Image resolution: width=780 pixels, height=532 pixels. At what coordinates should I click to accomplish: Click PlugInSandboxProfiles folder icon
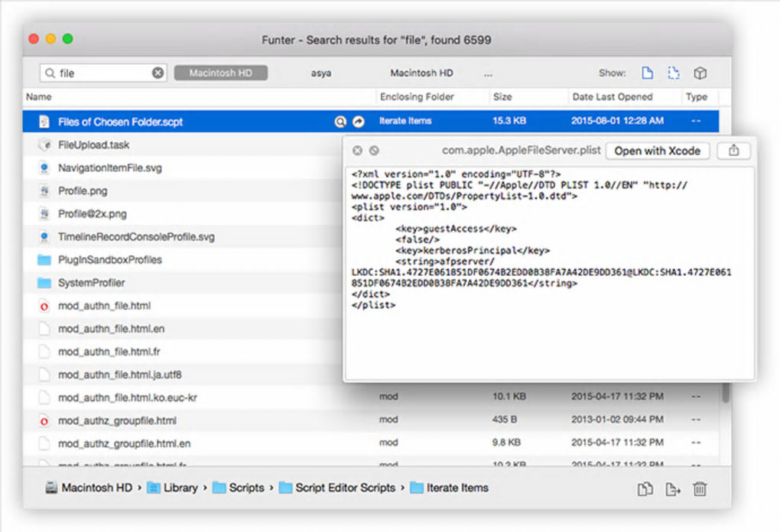[x=44, y=260]
